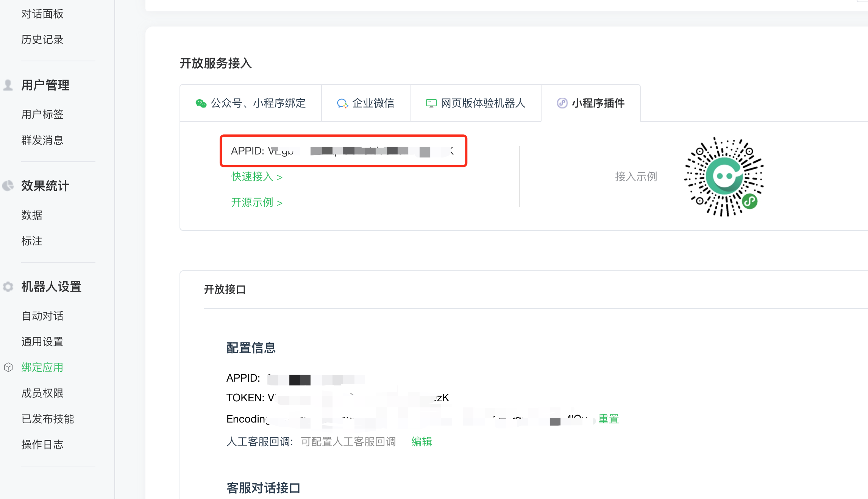This screenshot has height=499, width=868.
Task: Select 用户标签 under 用户管理
Action: (42, 114)
